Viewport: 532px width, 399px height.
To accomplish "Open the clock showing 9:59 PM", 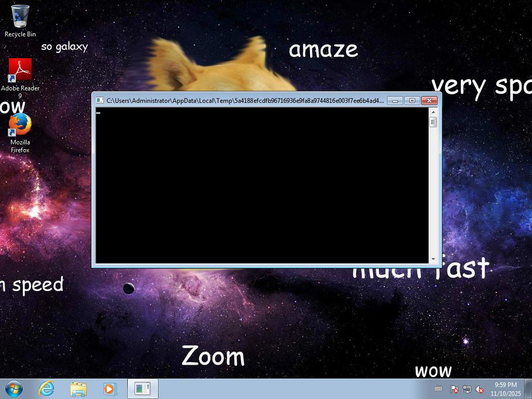I will point(506,389).
